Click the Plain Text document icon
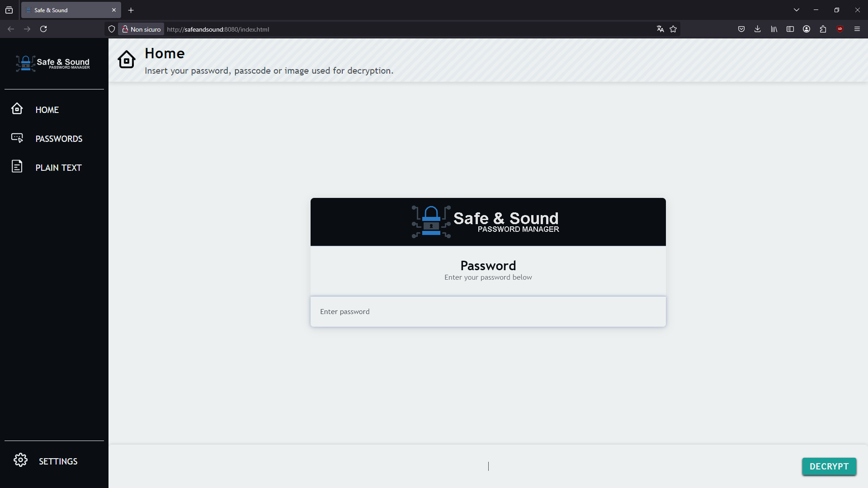Screen dimensions: 868x488 (17, 166)
